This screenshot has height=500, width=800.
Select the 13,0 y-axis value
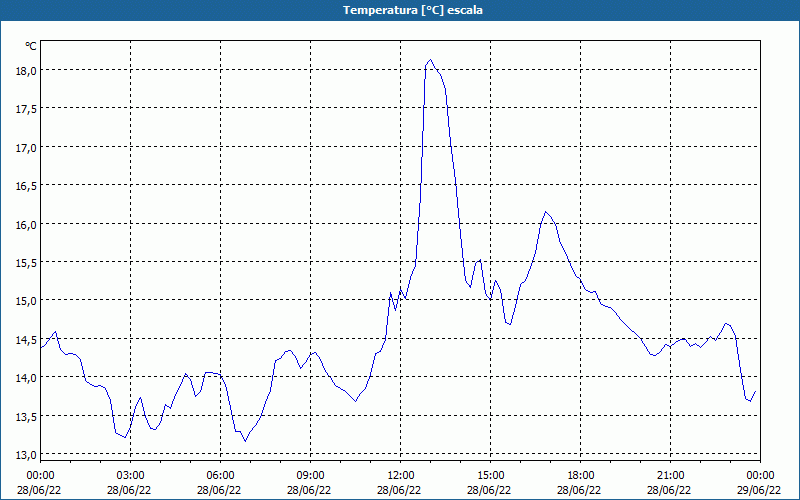[x=27, y=455]
